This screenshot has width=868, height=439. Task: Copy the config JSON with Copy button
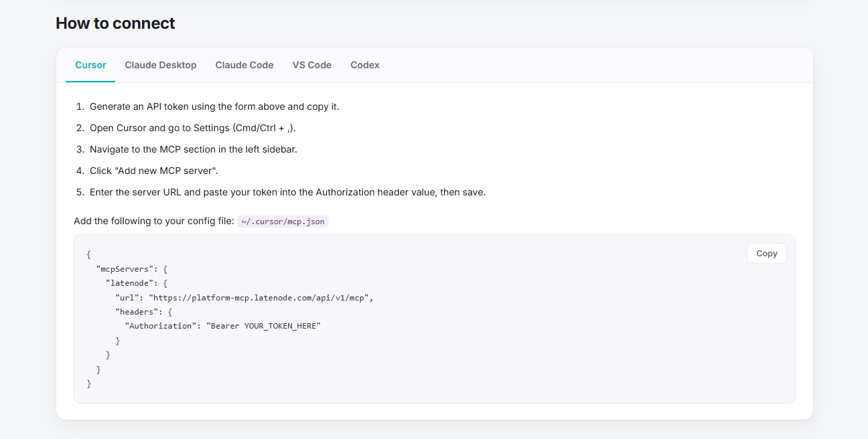(x=767, y=254)
